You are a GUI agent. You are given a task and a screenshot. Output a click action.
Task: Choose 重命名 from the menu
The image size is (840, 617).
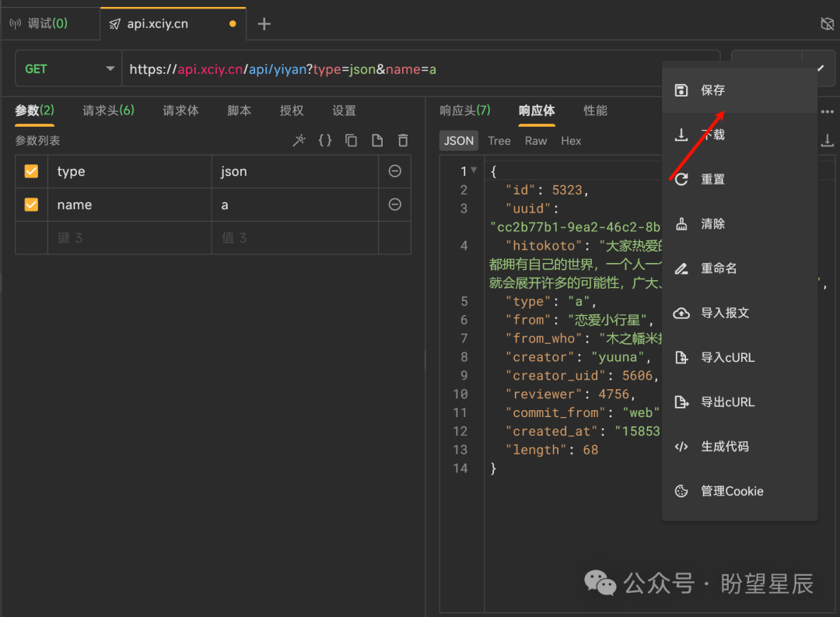740,268
